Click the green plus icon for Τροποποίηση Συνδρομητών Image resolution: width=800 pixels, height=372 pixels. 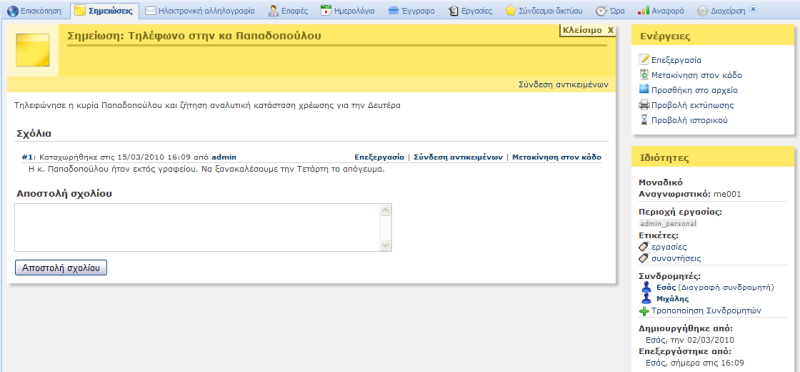coord(644,310)
